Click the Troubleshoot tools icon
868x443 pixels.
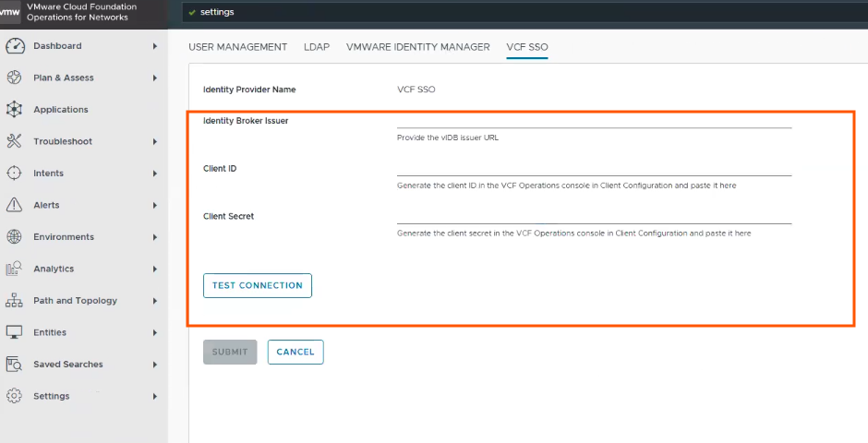pos(14,141)
